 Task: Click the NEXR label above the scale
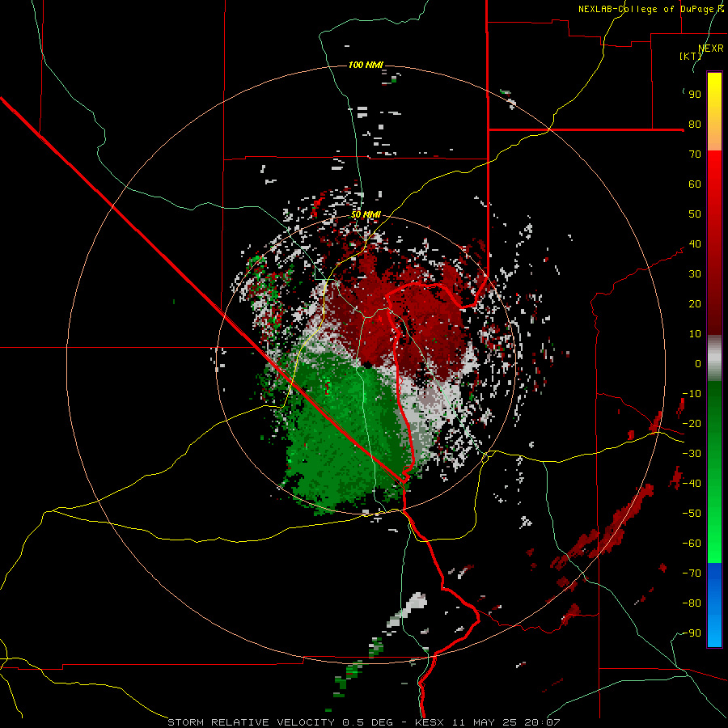pyautogui.click(x=711, y=49)
